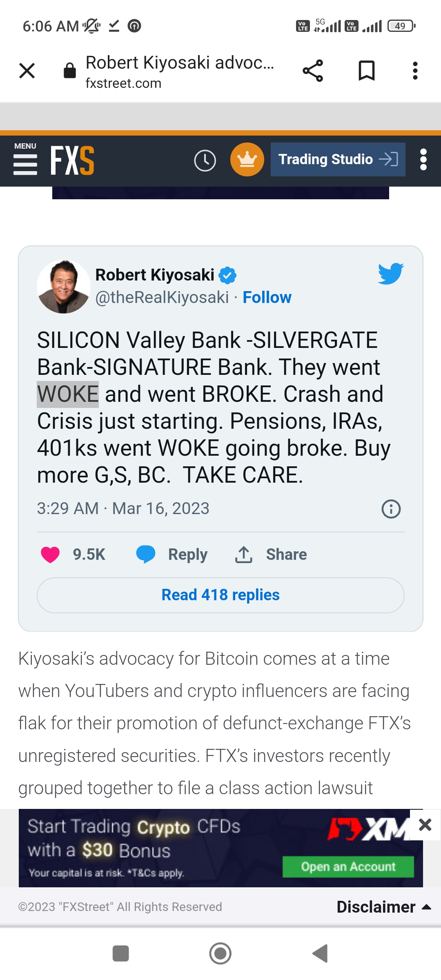This screenshot has height=980, width=441.
Task: Select the clock history icon on FXS navbar
Action: [205, 160]
